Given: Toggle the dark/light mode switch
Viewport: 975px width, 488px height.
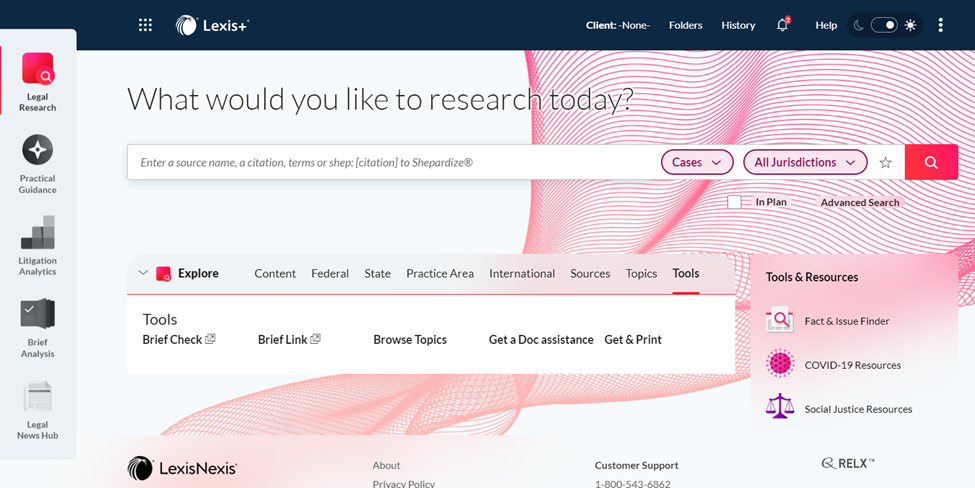Looking at the screenshot, I should pyautogui.click(x=884, y=25).
